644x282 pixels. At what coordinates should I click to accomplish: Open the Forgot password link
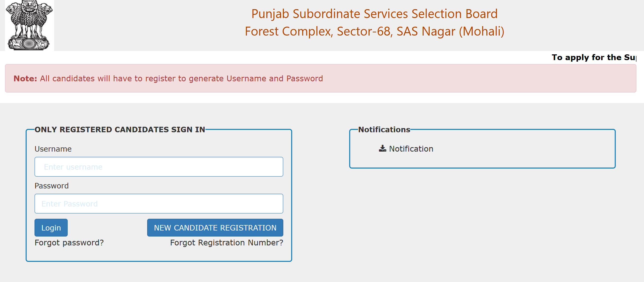coord(69,243)
